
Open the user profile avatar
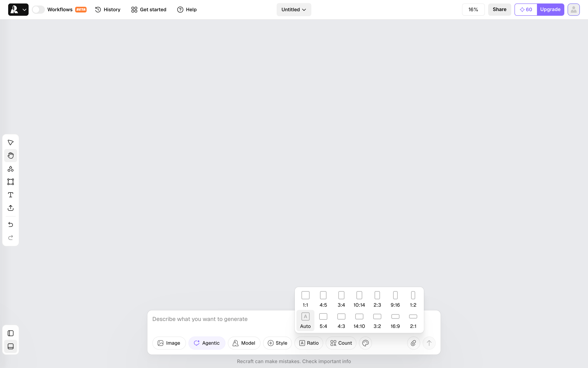pyautogui.click(x=574, y=9)
